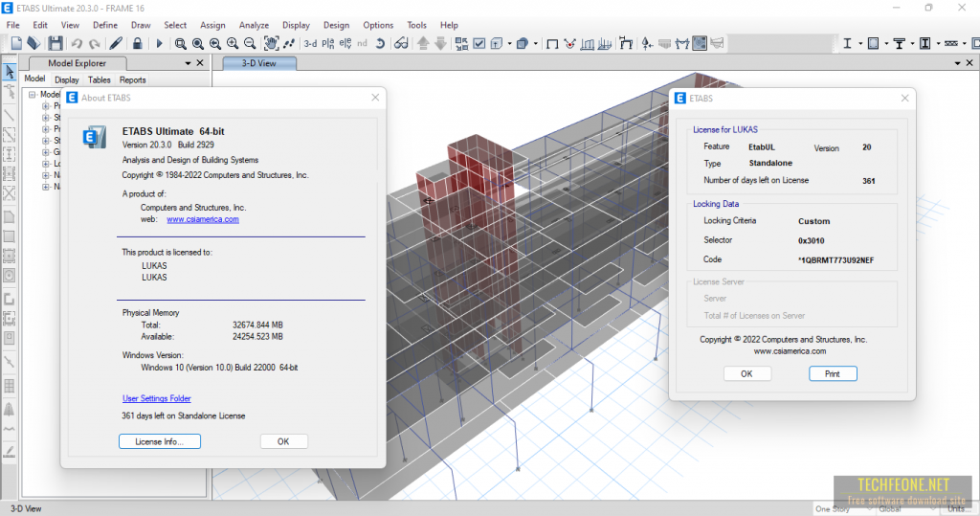Close the ETABS license dialog
980x516 pixels.
(905, 99)
